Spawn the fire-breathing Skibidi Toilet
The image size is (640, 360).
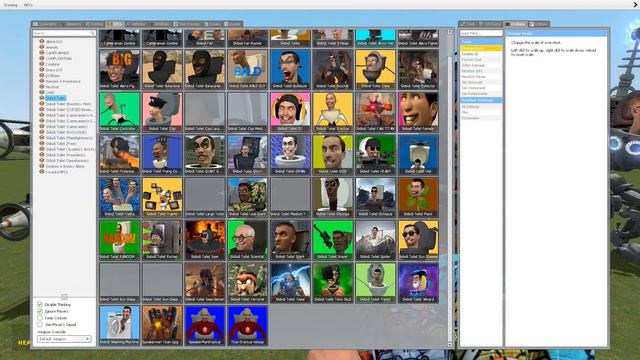120,155
